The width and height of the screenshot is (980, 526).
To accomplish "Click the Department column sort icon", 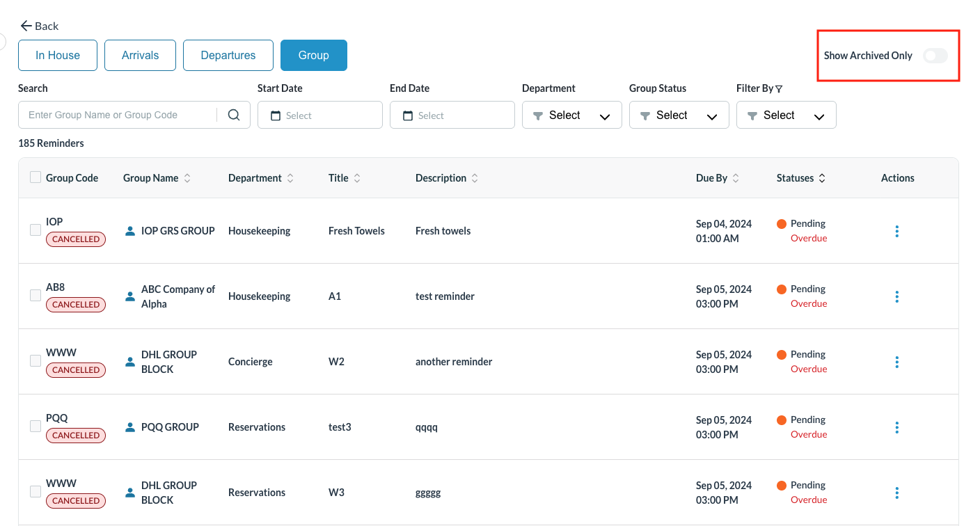I will tap(290, 178).
